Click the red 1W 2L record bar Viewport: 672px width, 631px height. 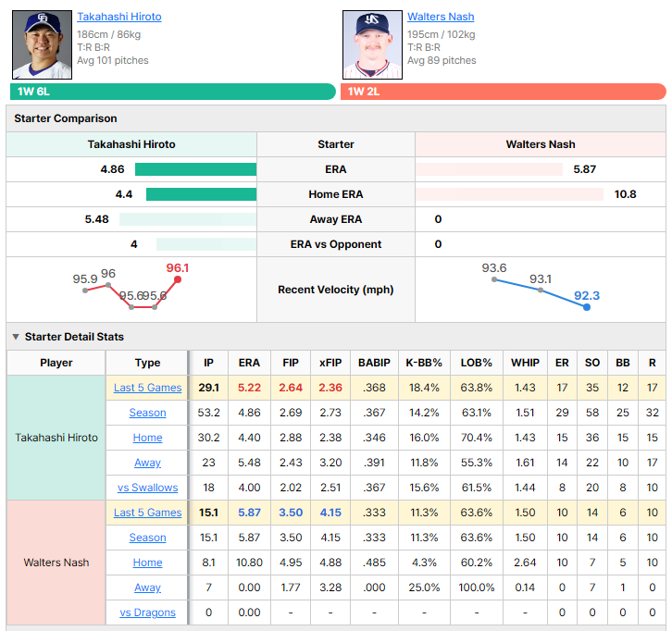coord(504,92)
